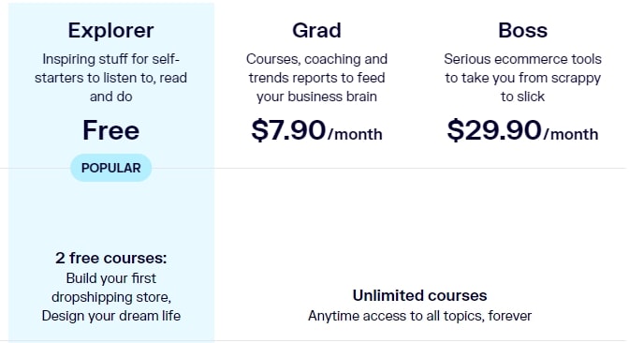Select the Explorer plan heading
644x343 pixels.
click(x=110, y=30)
